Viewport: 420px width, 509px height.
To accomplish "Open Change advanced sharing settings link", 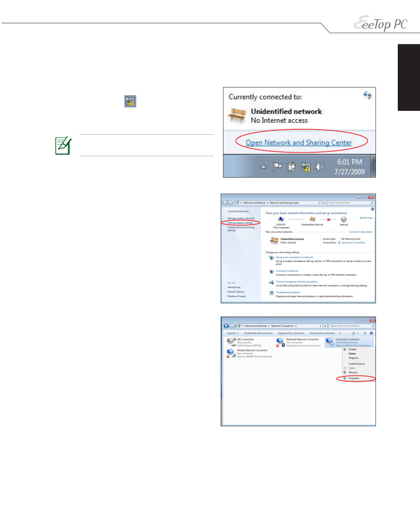I will [241, 229].
